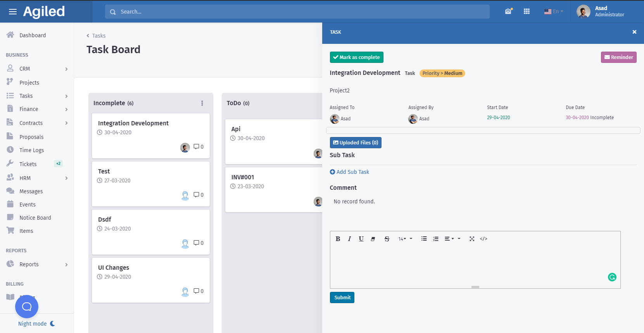
Task: Open the chat support bubble
Action: tap(27, 307)
